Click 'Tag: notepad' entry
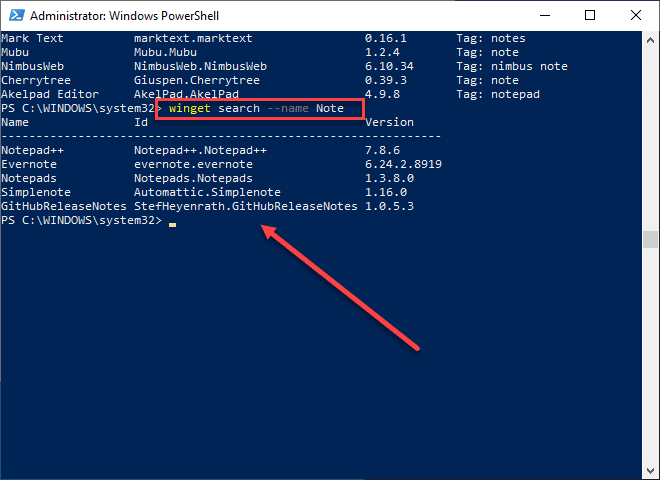This screenshot has height=480, width=660. 498,94
